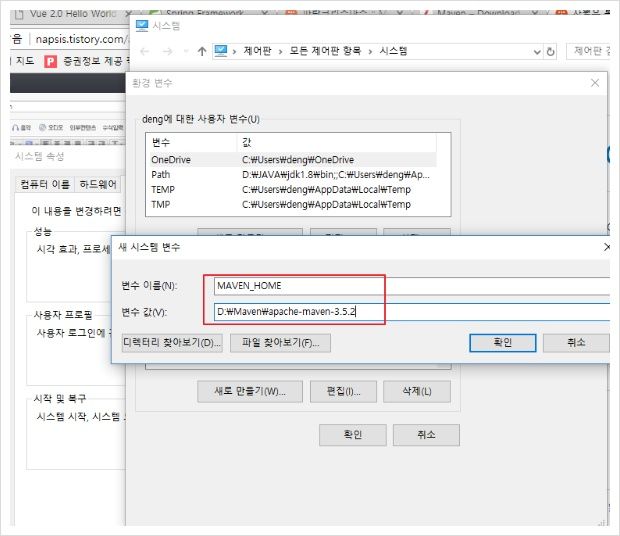This screenshot has width=620, height=536.
Task: Click the variable value field with Maven path
Action: click(412, 312)
